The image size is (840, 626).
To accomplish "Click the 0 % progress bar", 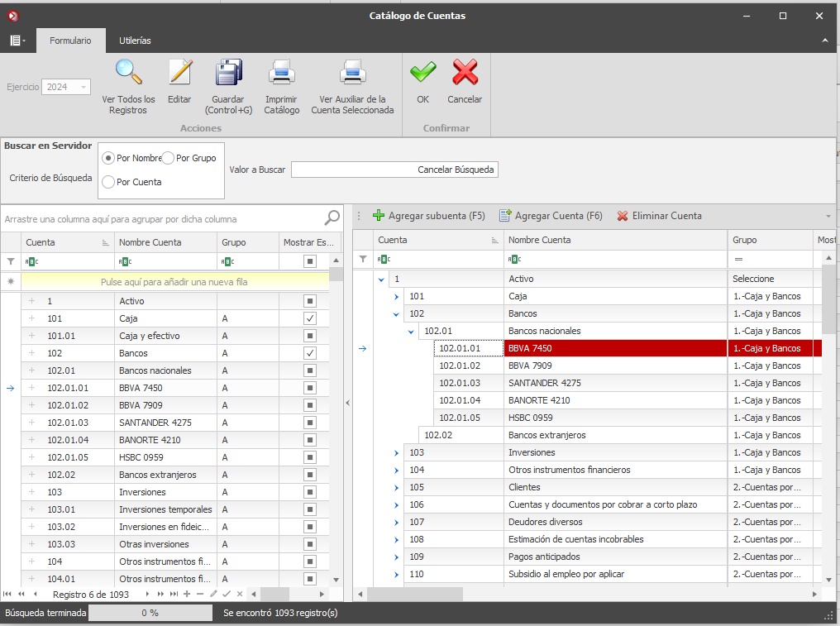I will coord(150,613).
